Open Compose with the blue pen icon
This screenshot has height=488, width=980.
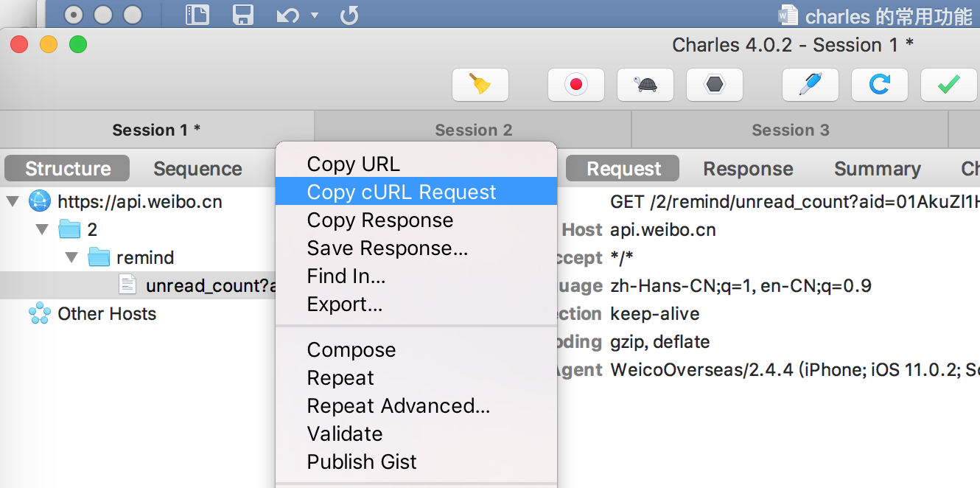811,85
